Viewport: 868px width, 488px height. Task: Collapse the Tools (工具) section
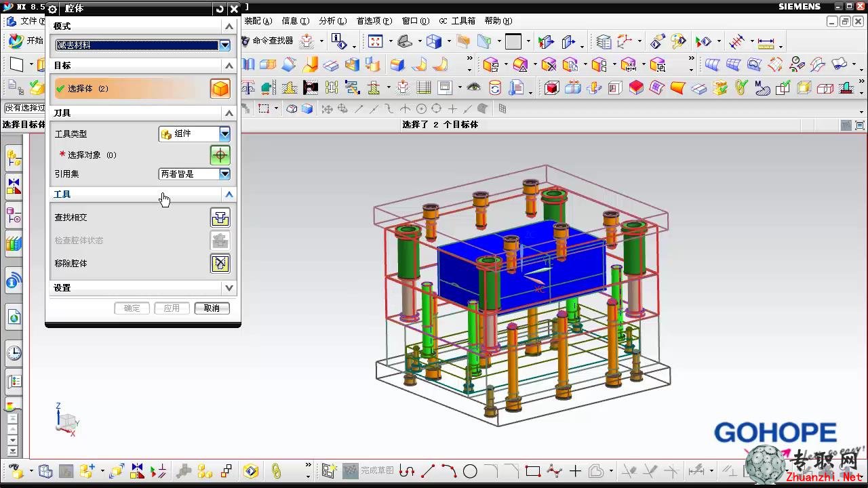coord(229,195)
